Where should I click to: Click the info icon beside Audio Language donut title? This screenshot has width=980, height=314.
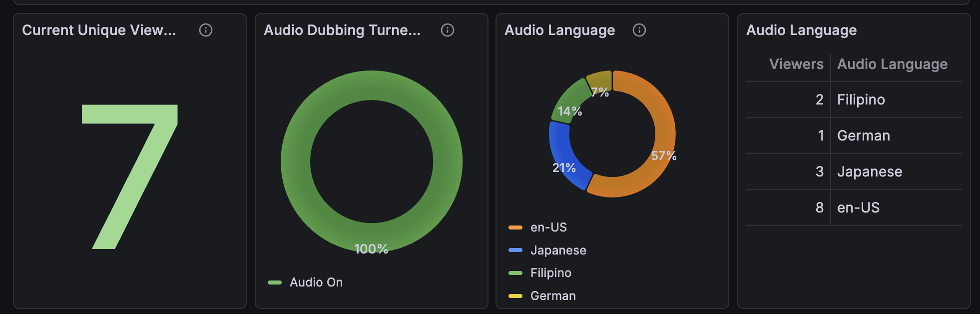(x=639, y=30)
